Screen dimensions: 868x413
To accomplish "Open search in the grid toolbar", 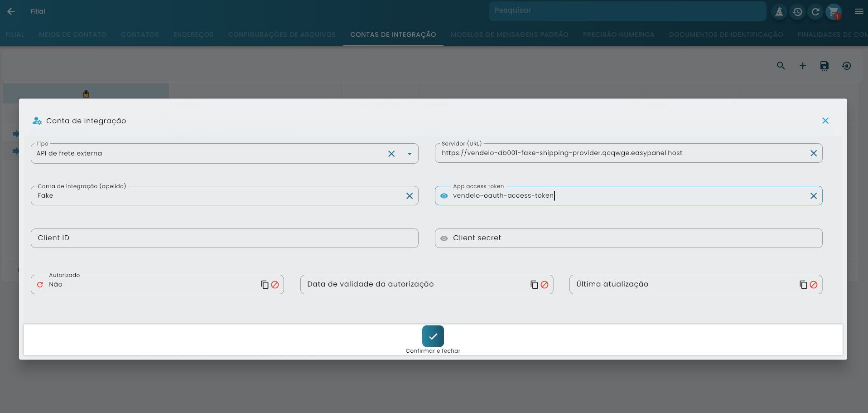I will (781, 66).
